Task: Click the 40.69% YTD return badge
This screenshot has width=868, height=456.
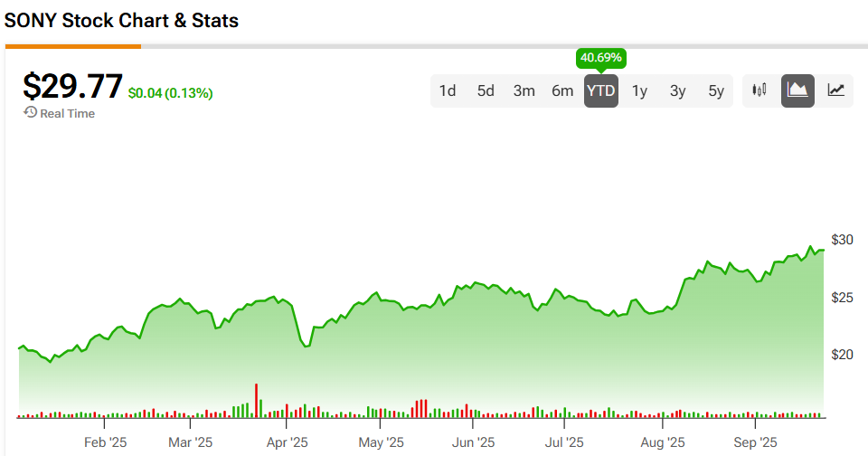Action: click(601, 58)
